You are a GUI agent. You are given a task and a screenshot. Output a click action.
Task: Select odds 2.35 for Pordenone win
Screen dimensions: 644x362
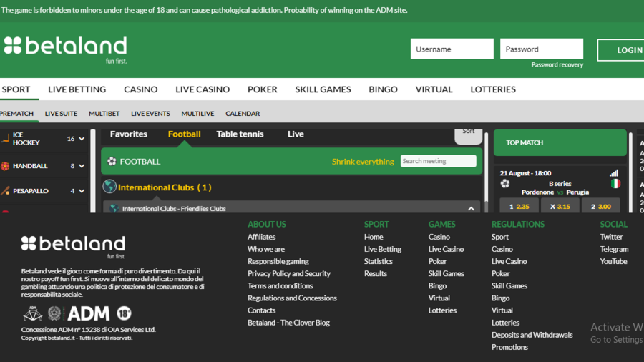point(519,207)
